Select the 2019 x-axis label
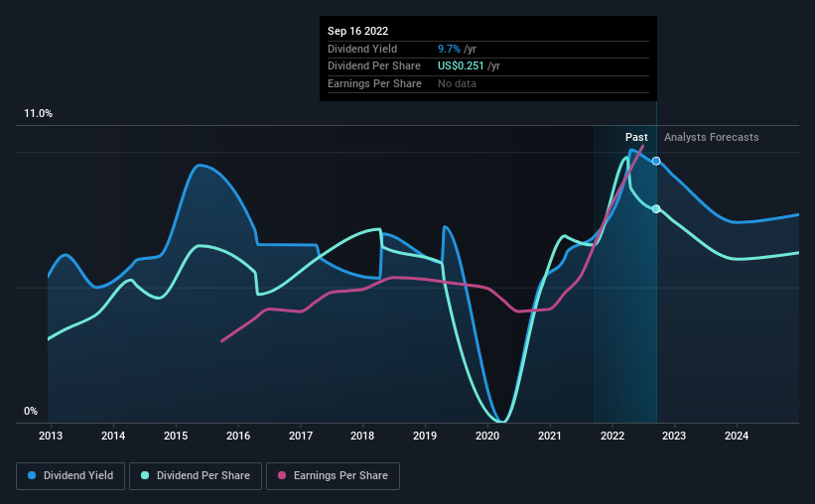The image size is (815, 504). coord(425,436)
